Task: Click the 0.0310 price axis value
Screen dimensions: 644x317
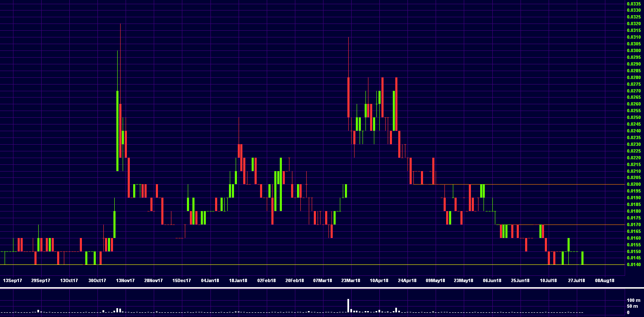Action: [633, 37]
